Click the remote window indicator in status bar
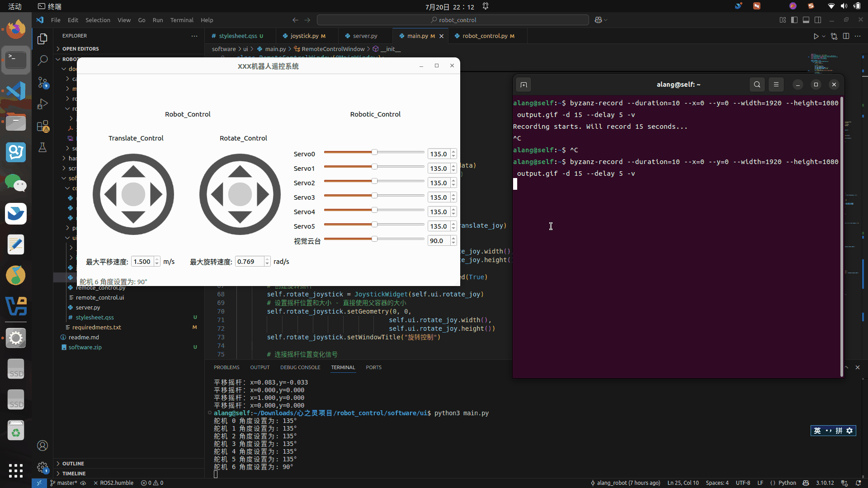This screenshot has width=868, height=488. (39, 483)
